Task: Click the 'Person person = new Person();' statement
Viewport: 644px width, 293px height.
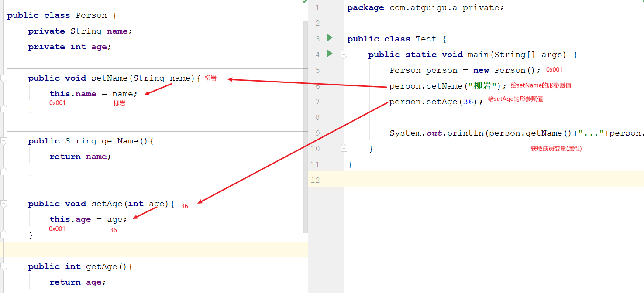Action: [465, 70]
